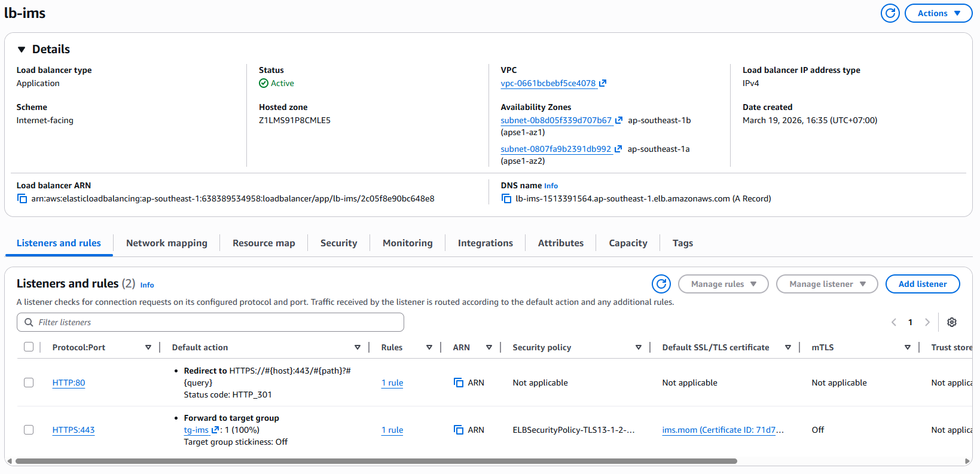The height and width of the screenshot is (474, 980).
Task: Sort by Security policy column arrow
Action: coord(639,347)
